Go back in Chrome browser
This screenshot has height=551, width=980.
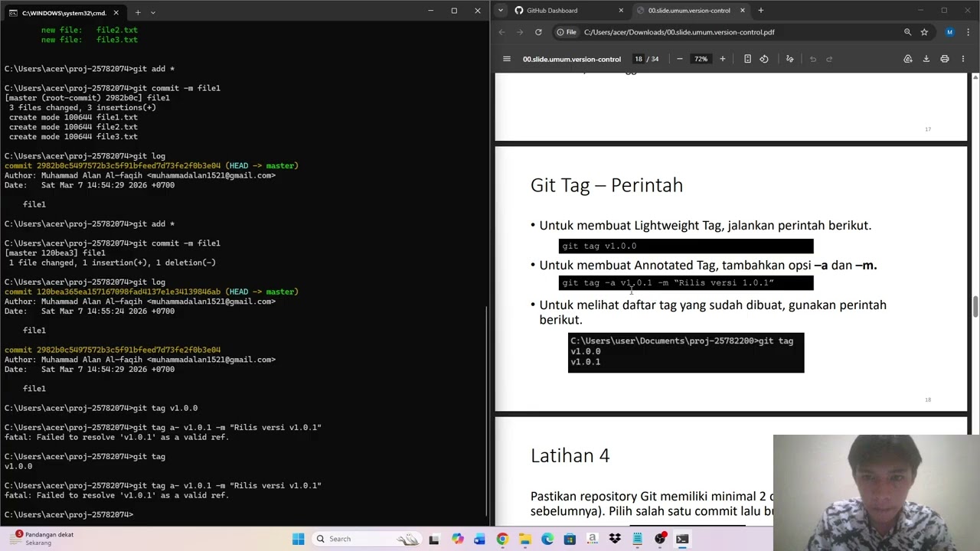coord(501,32)
